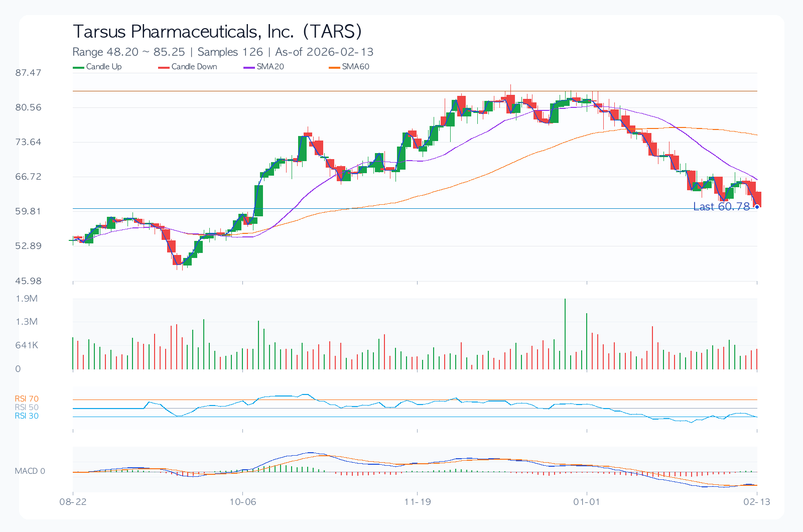
Task: Click the RSI 30 level label
Action: pos(27,416)
